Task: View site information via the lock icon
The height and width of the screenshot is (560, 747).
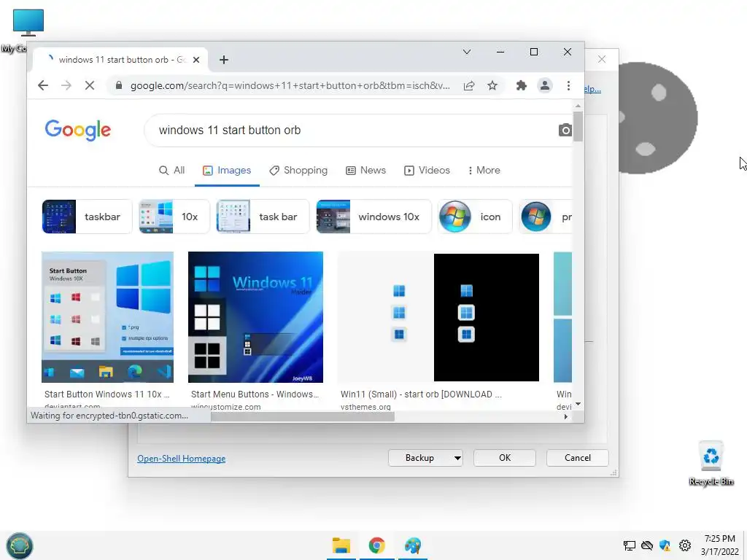Action: pyautogui.click(x=119, y=85)
